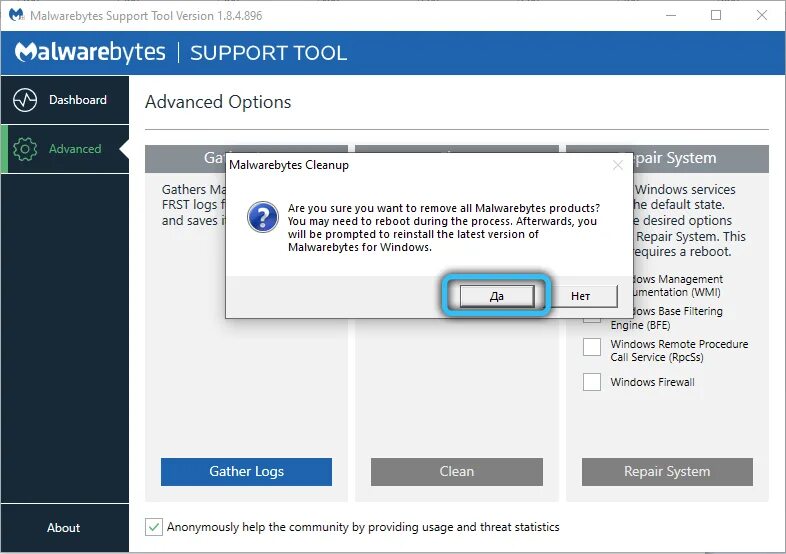
Task: Maximize the Malwarebytes Support Tool window
Action: tap(716, 16)
